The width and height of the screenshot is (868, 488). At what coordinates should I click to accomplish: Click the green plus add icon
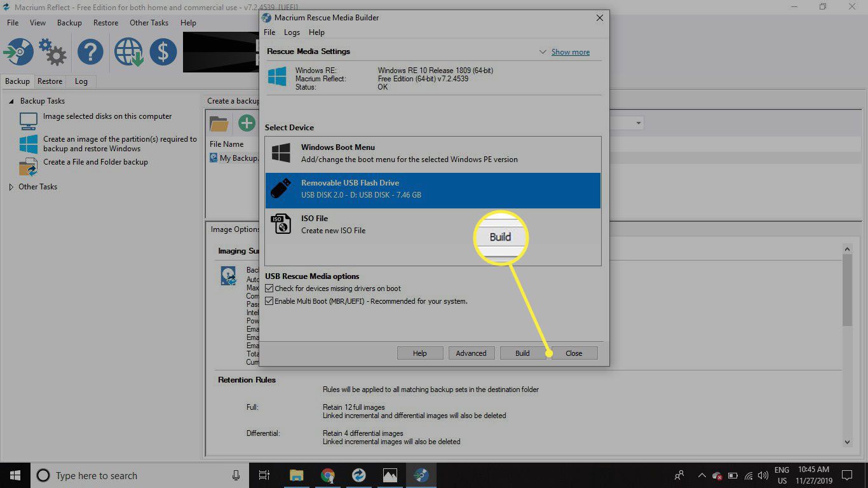[x=247, y=123]
